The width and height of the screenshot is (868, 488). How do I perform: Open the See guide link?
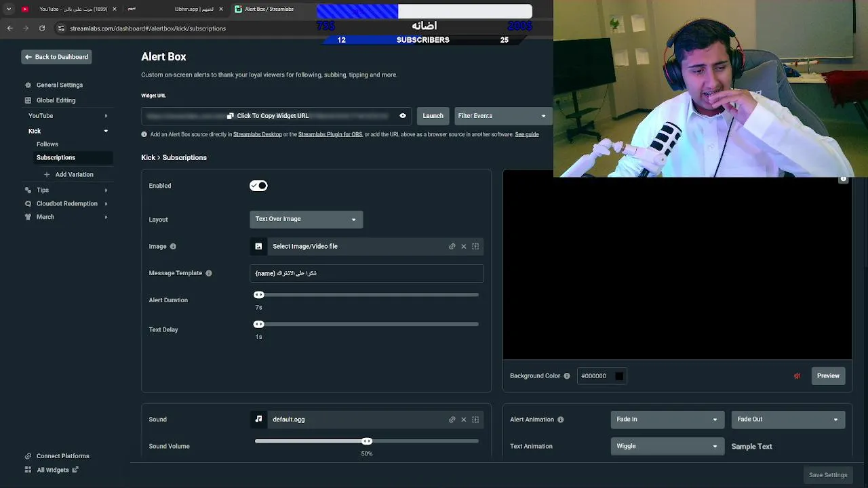pyautogui.click(x=527, y=135)
